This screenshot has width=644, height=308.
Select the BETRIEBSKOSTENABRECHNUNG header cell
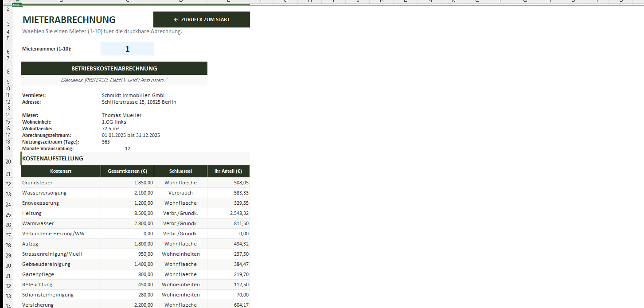coord(114,68)
